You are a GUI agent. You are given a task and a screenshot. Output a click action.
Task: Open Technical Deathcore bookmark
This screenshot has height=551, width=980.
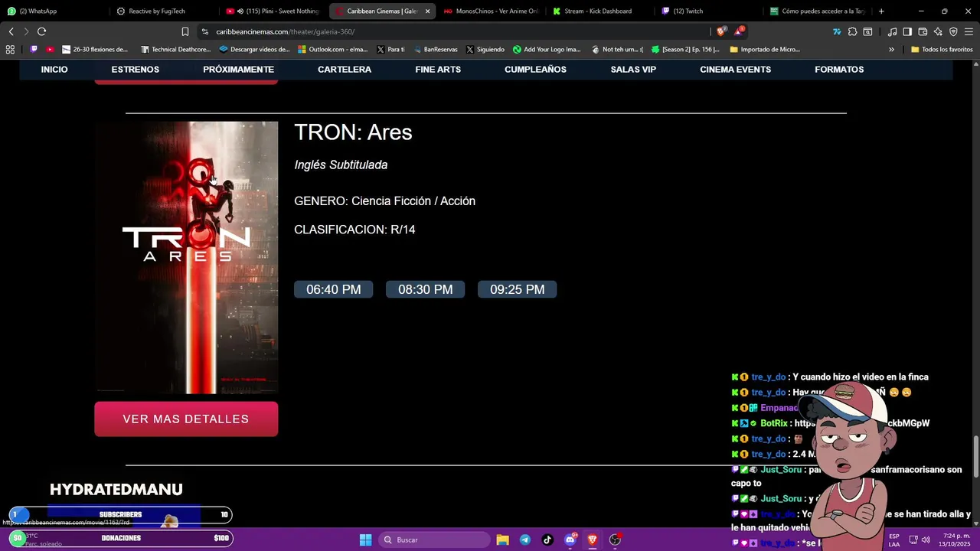point(176,49)
